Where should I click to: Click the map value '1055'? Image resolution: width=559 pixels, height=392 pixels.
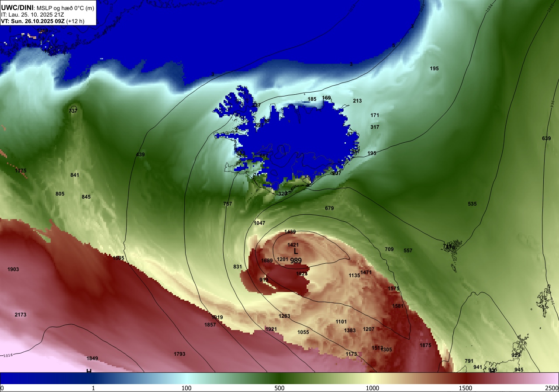tap(303, 332)
